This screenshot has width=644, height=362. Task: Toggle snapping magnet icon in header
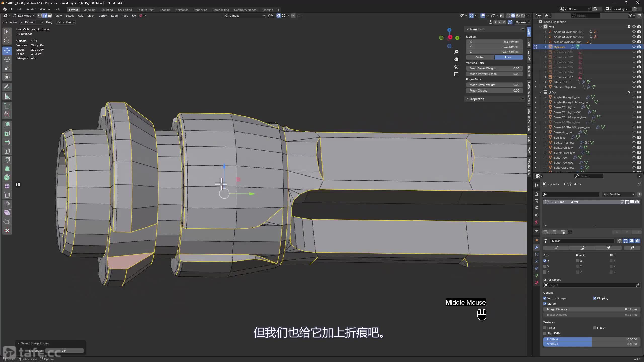click(279, 16)
